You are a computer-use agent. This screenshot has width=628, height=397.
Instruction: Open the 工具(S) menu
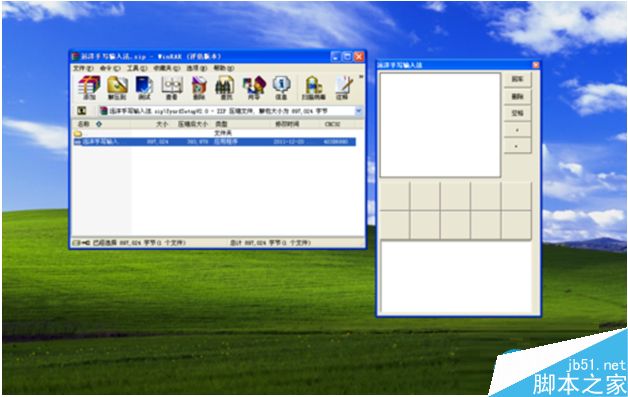coord(137,69)
